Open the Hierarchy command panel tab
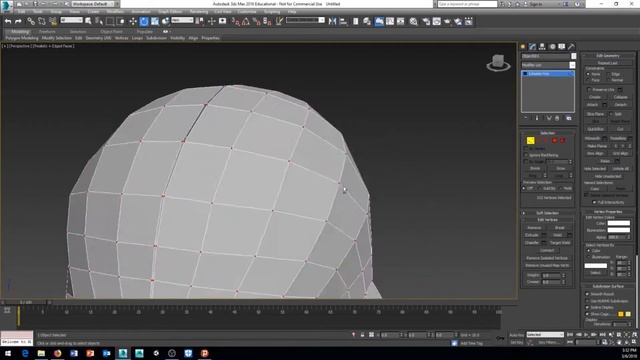The height and width of the screenshot is (360, 640). (542, 47)
